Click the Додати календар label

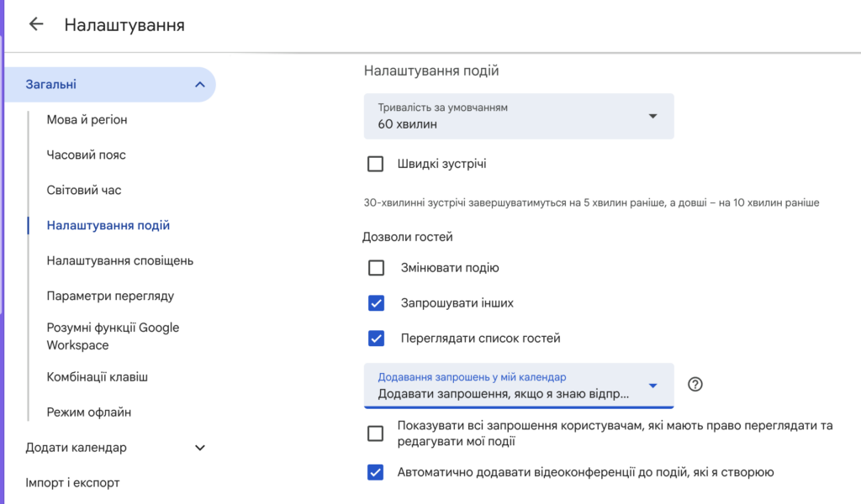pos(77,448)
